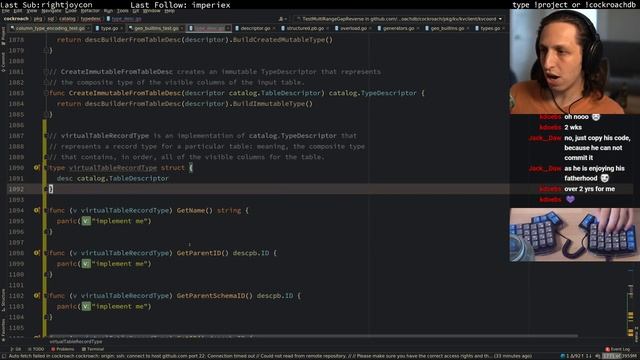This screenshot has width=640, height=360.
Task: Click 'BuildImmutableType' call on line 1084
Action: click(x=268, y=104)
